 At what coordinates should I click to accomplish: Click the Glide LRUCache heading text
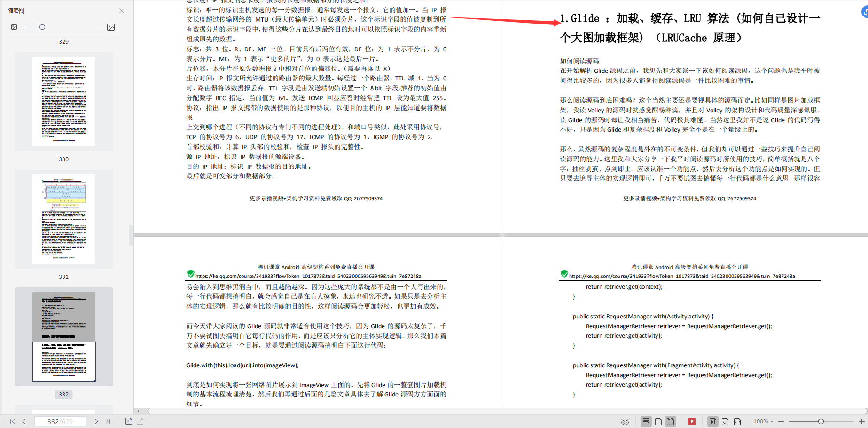point(690,28)
